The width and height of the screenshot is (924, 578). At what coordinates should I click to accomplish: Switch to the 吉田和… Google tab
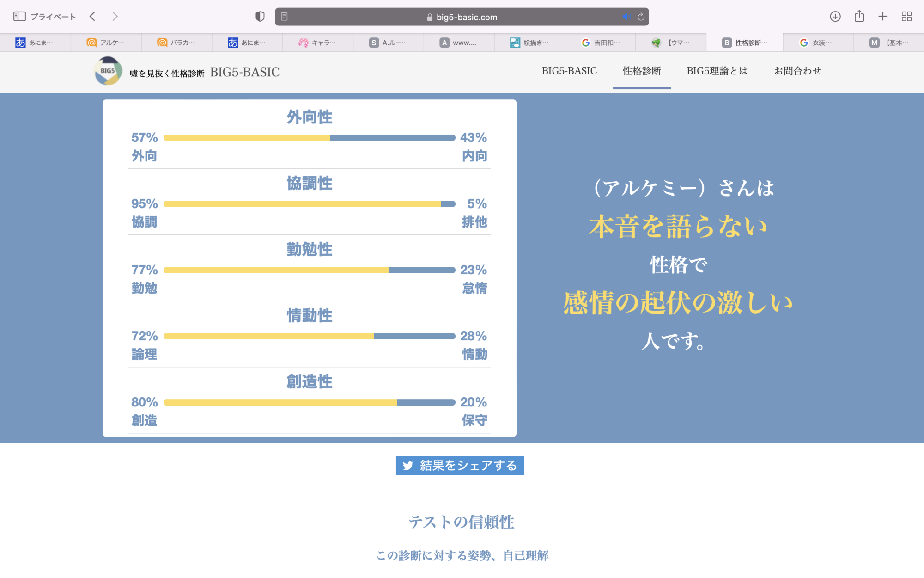[x=601, y=43]
